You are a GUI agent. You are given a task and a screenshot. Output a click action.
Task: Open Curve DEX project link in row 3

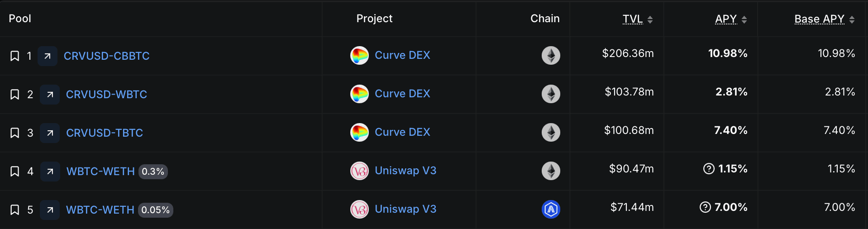pyautogui.click(x=402, y=132)
